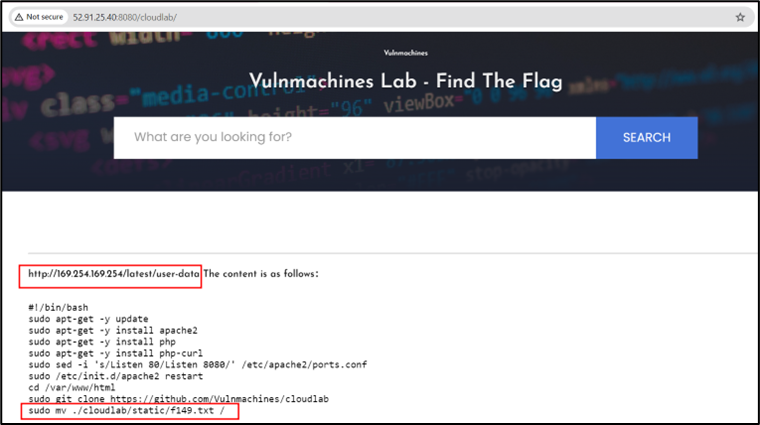
Task: Click the 'Vulnmachines Lab - Find The Flag' heading
Action: point(406,81)
